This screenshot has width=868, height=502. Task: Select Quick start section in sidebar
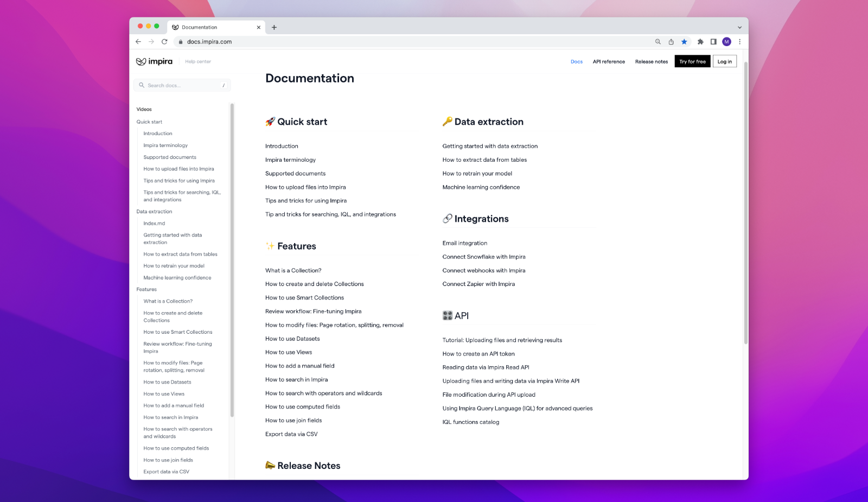click(149, 122)
